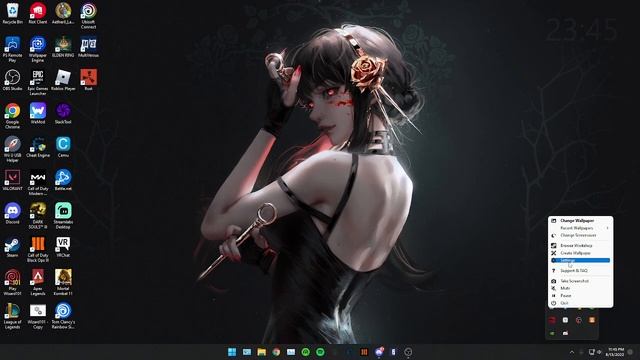
Task: Open Call of Duty Modern Warfare icon
Action: point(38,183)
